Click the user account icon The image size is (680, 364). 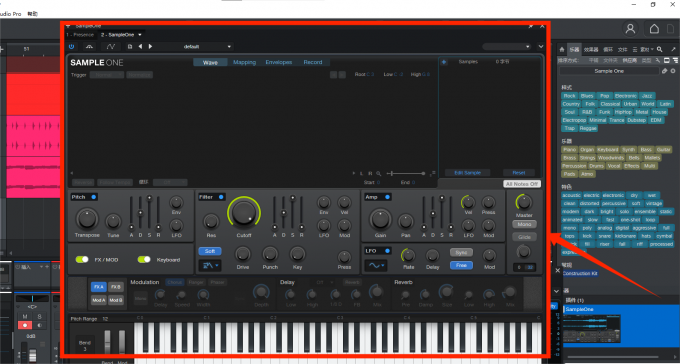click(x=630, y=29)
